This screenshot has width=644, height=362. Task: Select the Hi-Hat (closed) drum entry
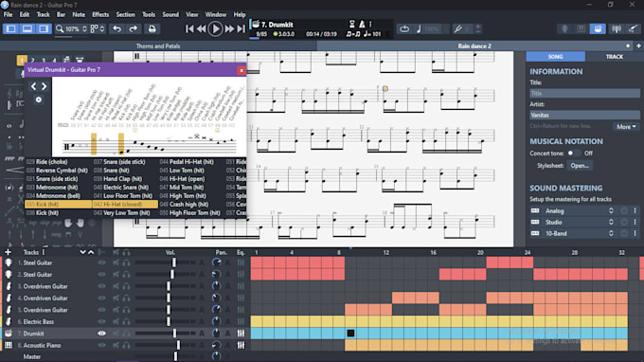(x=125, y=204)
